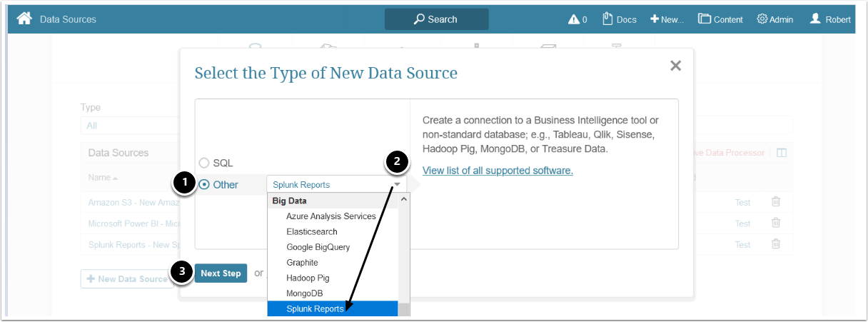
Task: Close the Select Type dialog
Action: coord(675,66)
